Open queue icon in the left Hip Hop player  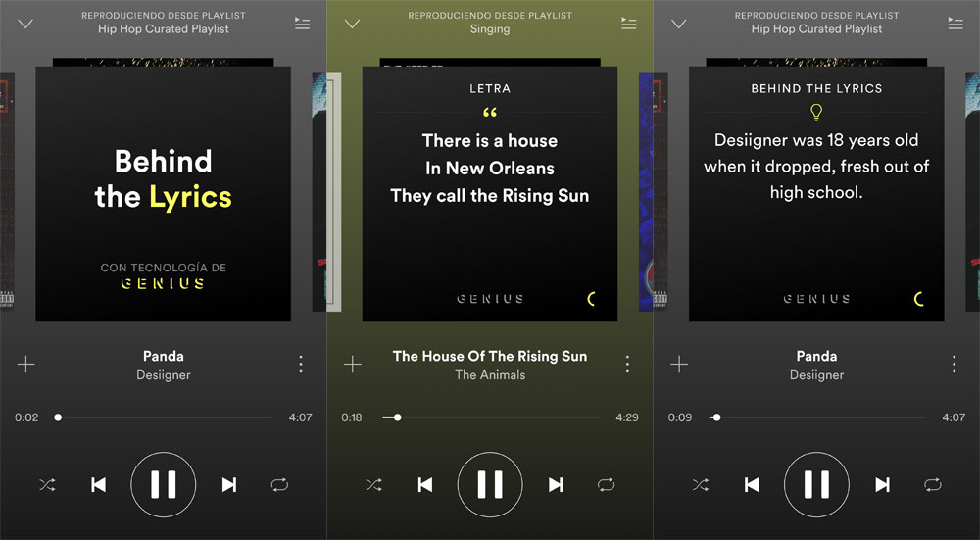point(303,24)
